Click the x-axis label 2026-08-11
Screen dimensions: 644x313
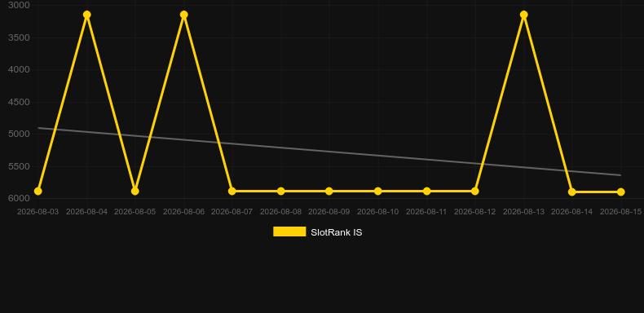click(426, 212)
